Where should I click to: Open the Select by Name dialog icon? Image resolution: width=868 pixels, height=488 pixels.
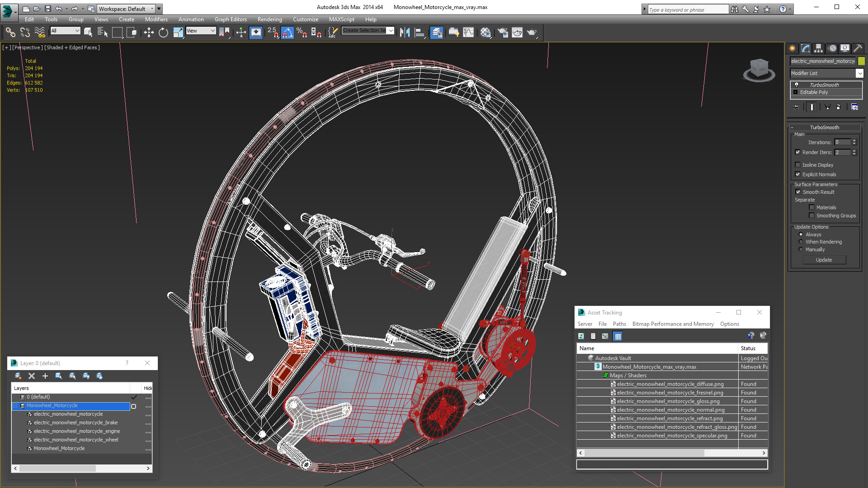click(x=103, y=32)
